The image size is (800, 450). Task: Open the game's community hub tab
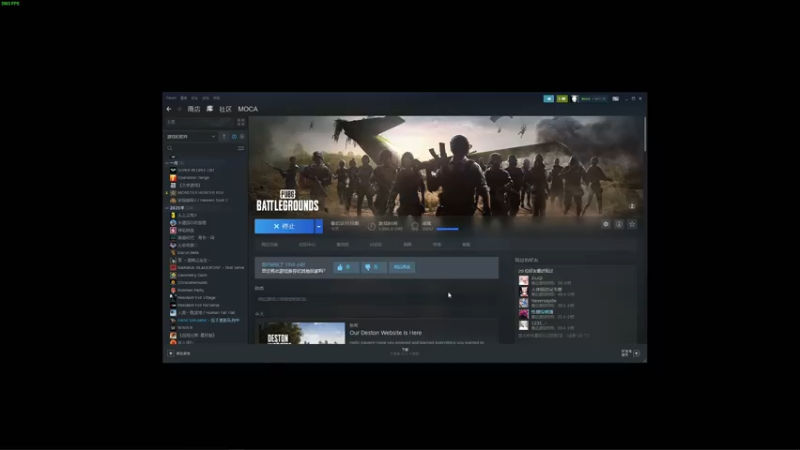[307, 245]
